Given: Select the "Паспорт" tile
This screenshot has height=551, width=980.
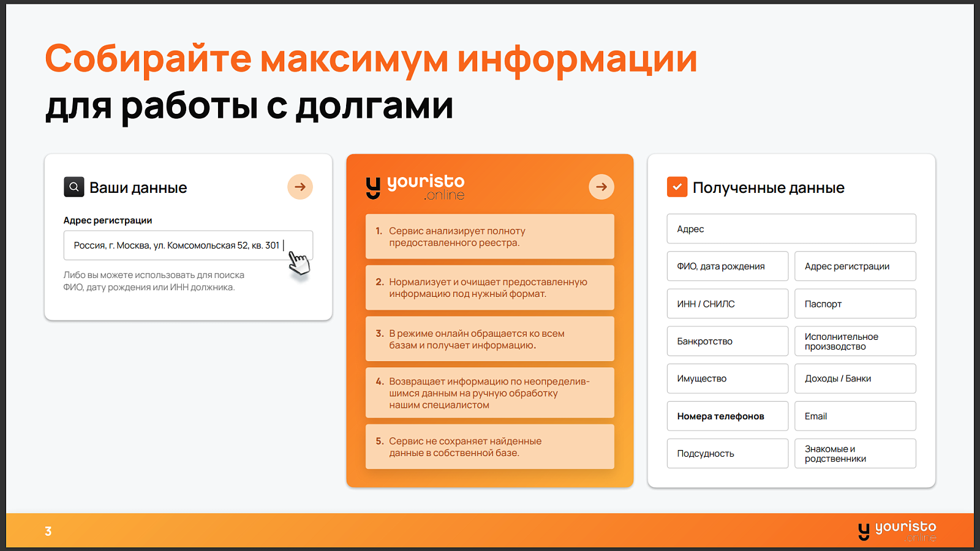Looking at the screenshot, I should point(855,304).
